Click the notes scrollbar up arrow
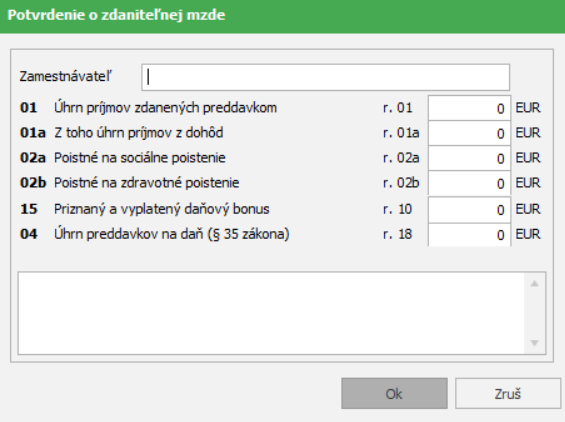 click(x=535, y=284)
